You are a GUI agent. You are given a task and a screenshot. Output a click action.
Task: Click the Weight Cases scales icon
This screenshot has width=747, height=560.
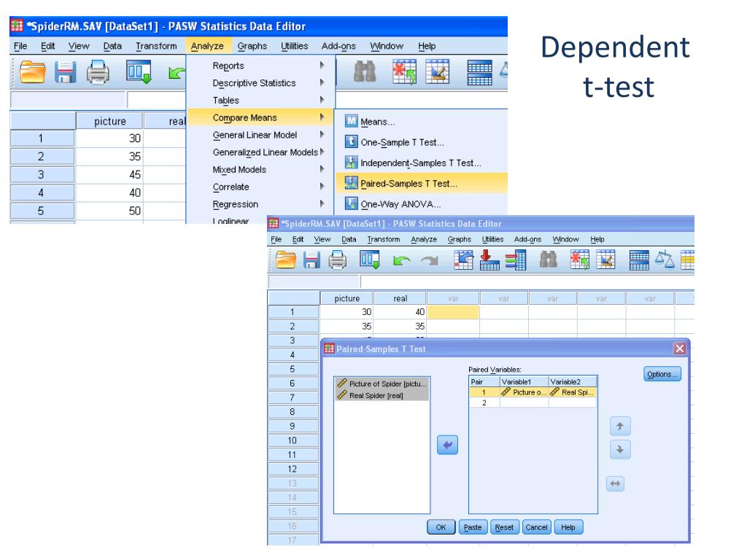tap(665, 260)
